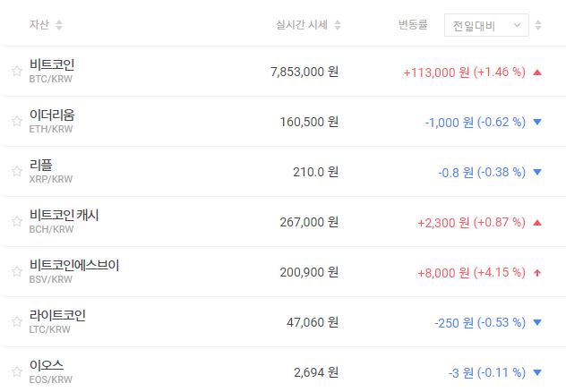The width and height of the screenshot is (566, 392).
Task: Favorite Bitcoin with its star icon
Action: tap(16, 72)
